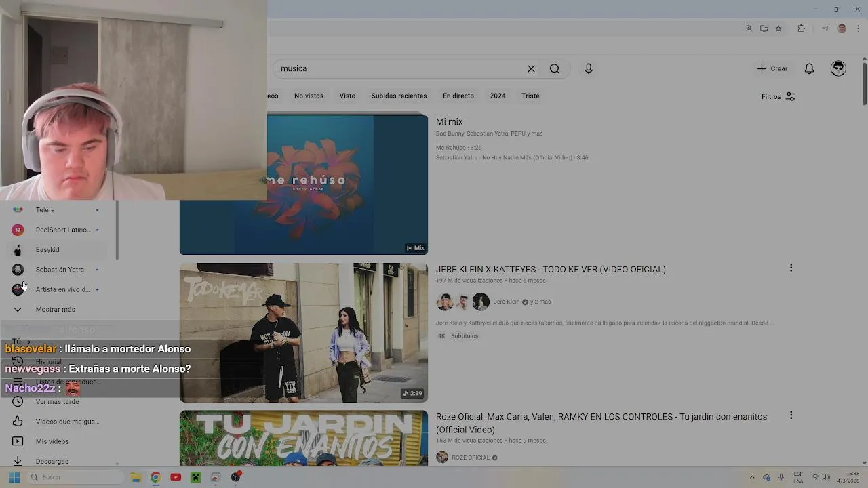This screenshot has height=488, width=868.
Task: Click the sidebar scrollbar thumb
Action: [117, 230]
